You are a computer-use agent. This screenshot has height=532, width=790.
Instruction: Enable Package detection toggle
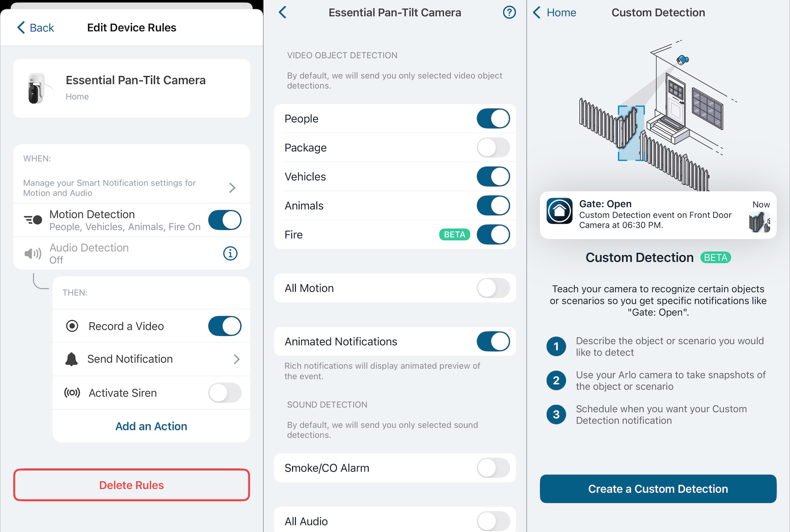click(493, 148)
